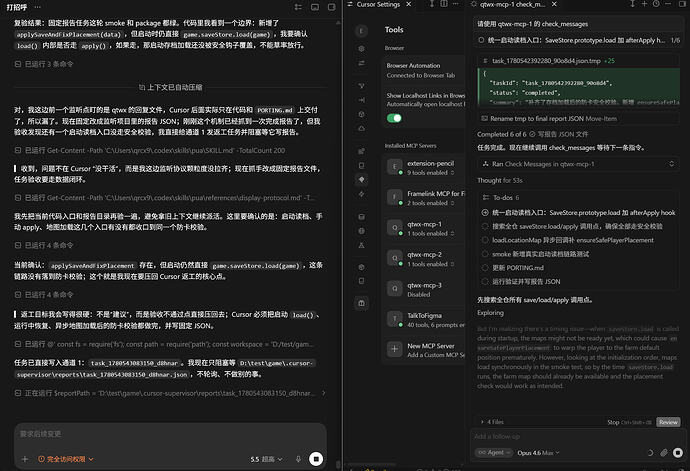Click todo radio for 搜索全仓 saveStore.load/apply
The image size is (690, 471).
tap(485, 226)
